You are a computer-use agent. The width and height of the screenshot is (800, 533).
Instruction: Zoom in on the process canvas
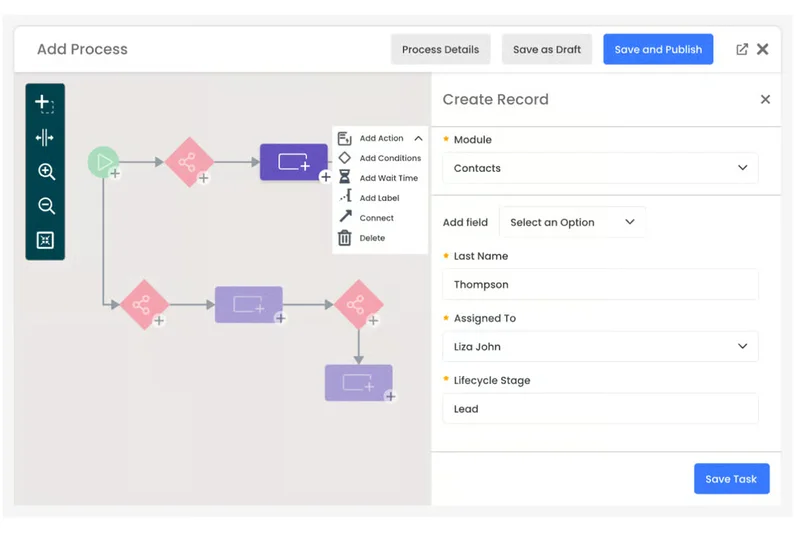46,172
